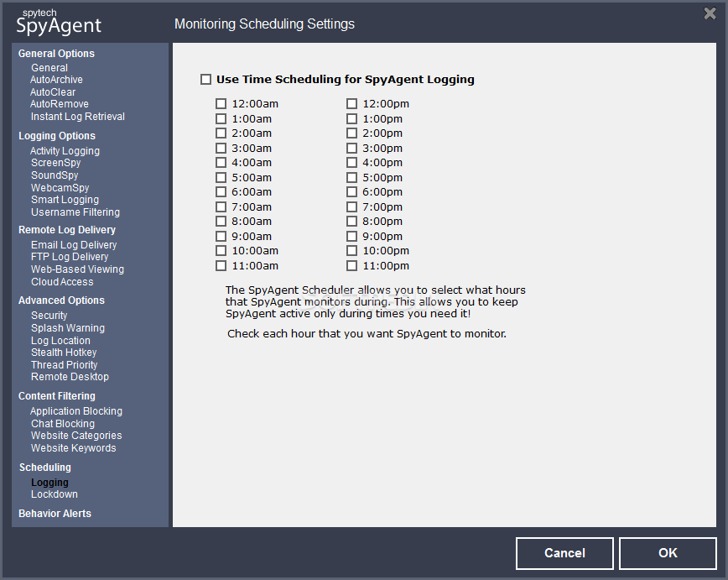Toggle the 4:00pm checkbox
Viewport: 728px width, 580px height.
point(352,163)
